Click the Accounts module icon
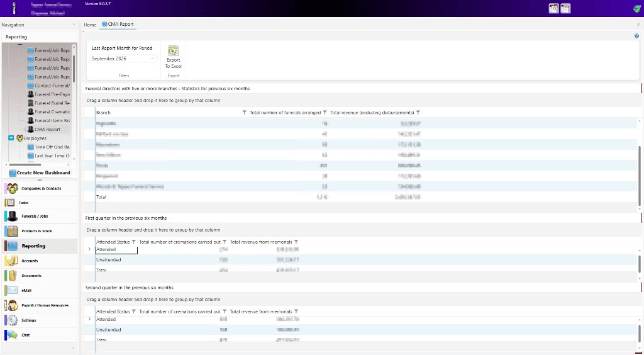The width and height of the screenshot is (644, 355). click(13, 261)
